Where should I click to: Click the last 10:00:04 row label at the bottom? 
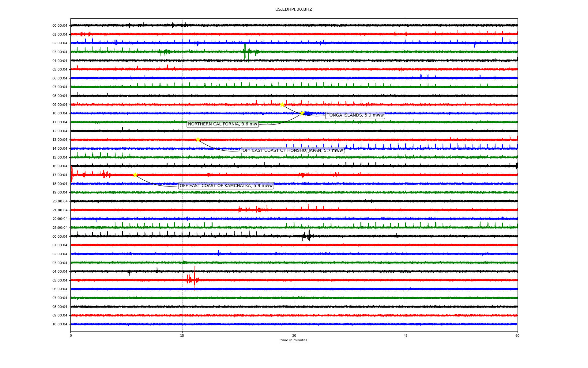(x=60, y=324)
